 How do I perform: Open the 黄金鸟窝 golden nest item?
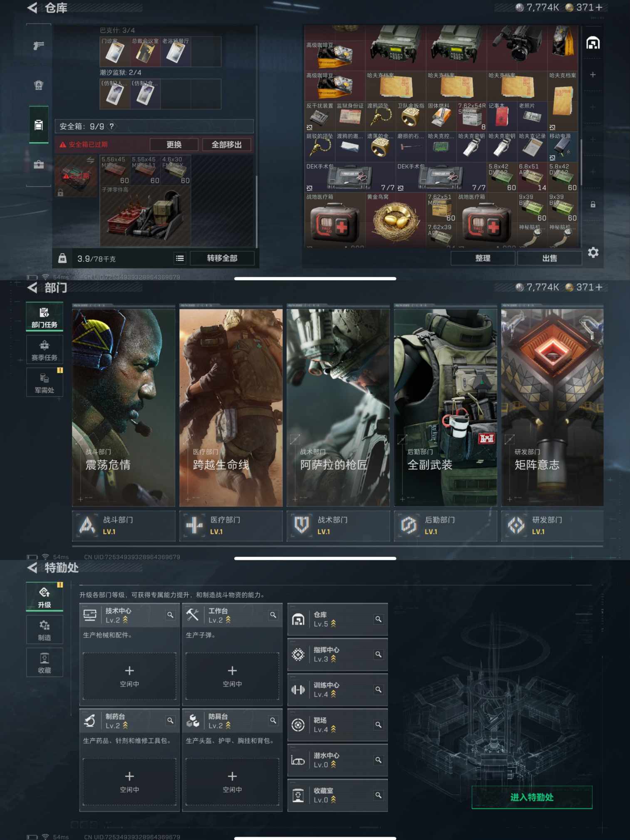395,219
